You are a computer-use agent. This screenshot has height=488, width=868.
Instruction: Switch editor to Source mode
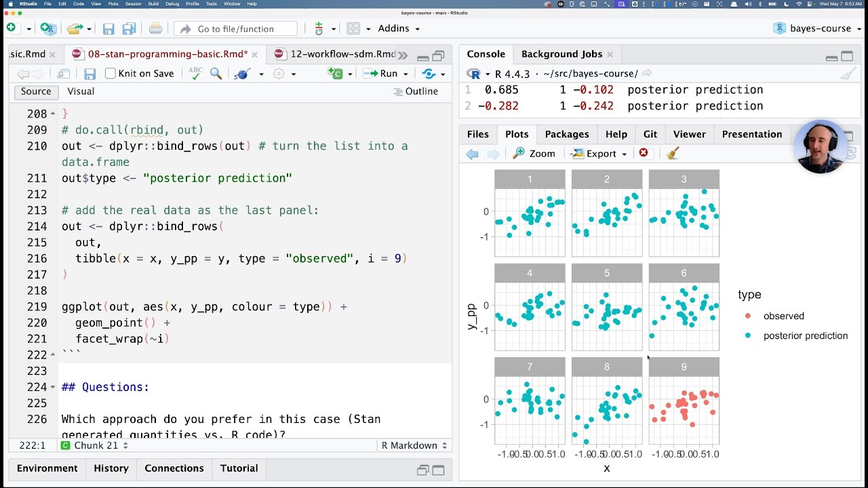tap(36, 91)
